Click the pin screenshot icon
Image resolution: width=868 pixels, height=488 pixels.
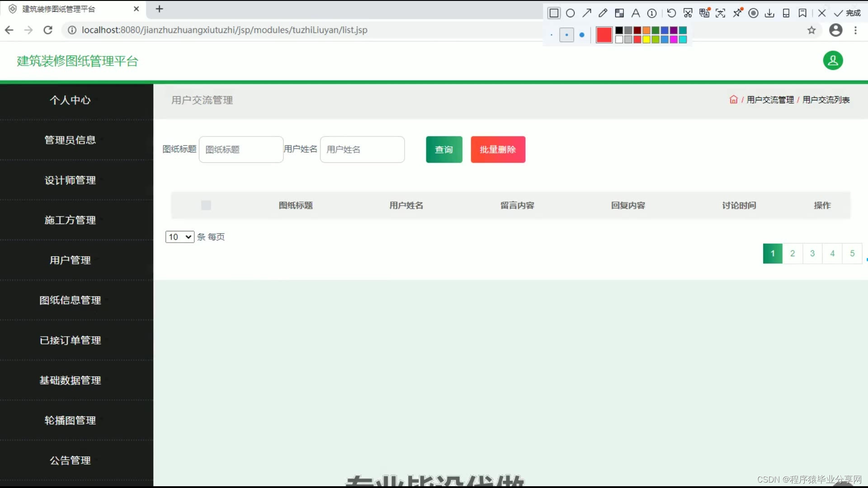click(x=737, y=13)
